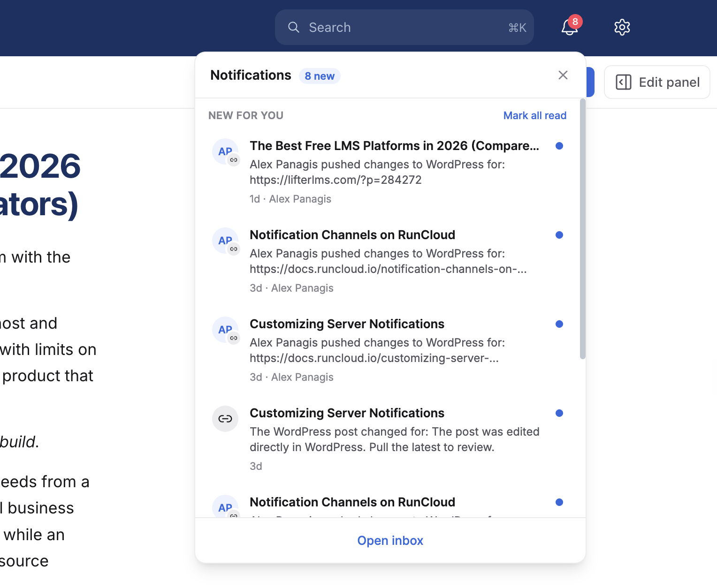Click the docs.runcloud.io/notification-channels description text
The width and height of the screenshot is (717, 588).
[x=388, y=269]
